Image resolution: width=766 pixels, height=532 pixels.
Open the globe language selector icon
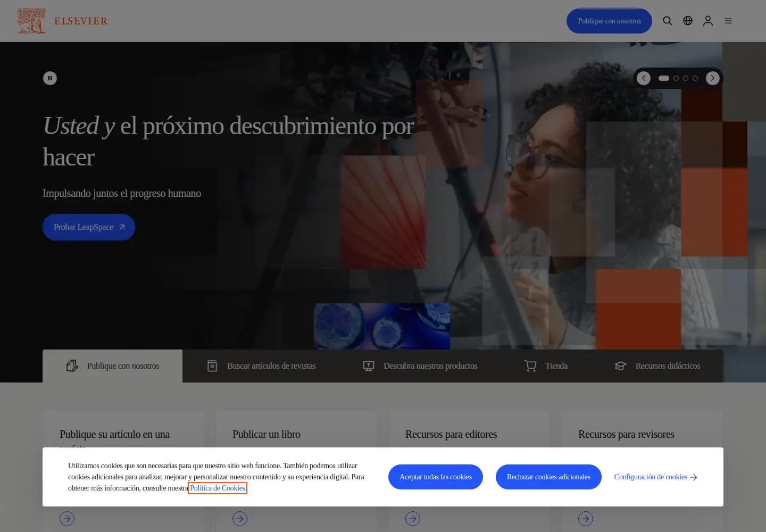[688, 21]
